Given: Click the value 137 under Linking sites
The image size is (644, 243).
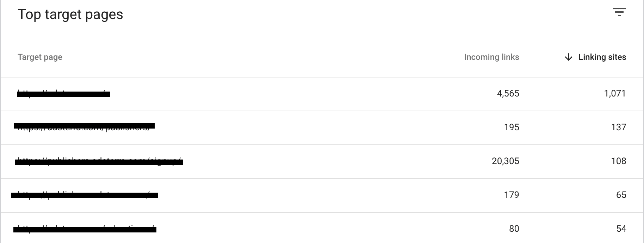Looking at the screenshot, I should pyautogui.click(x=619, y=127).
